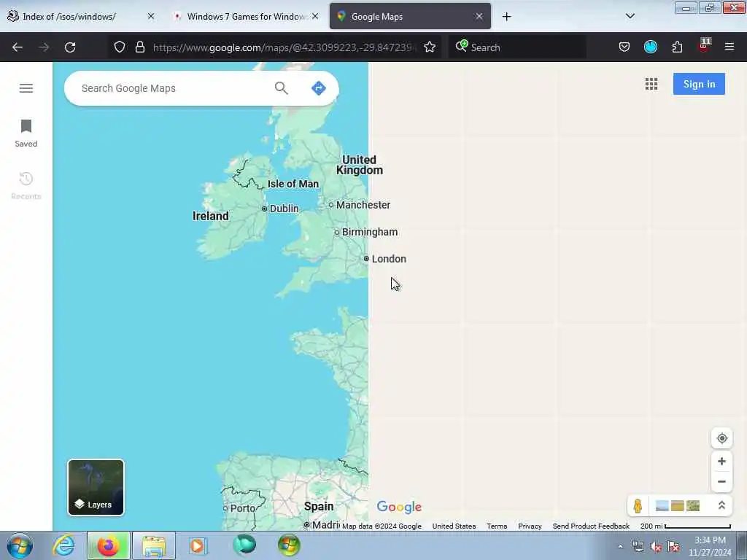Open the extensions puzzle icon
747x560 pixels.
click(677, 47)
